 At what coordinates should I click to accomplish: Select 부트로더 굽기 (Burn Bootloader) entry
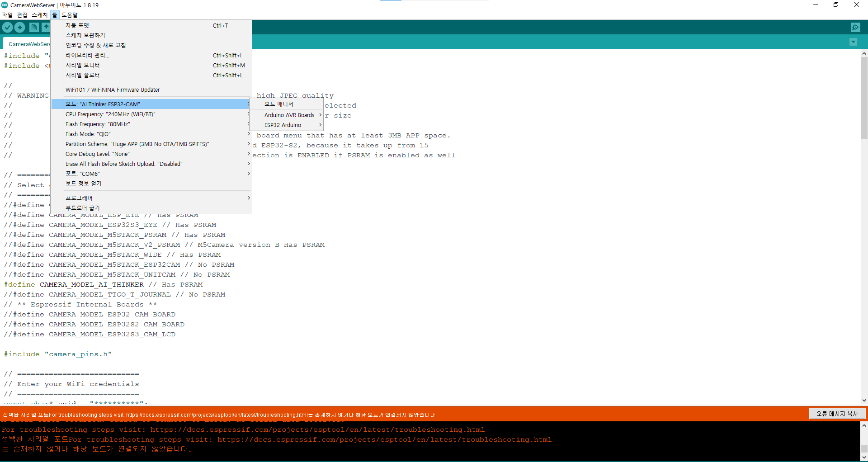point(82,208)
